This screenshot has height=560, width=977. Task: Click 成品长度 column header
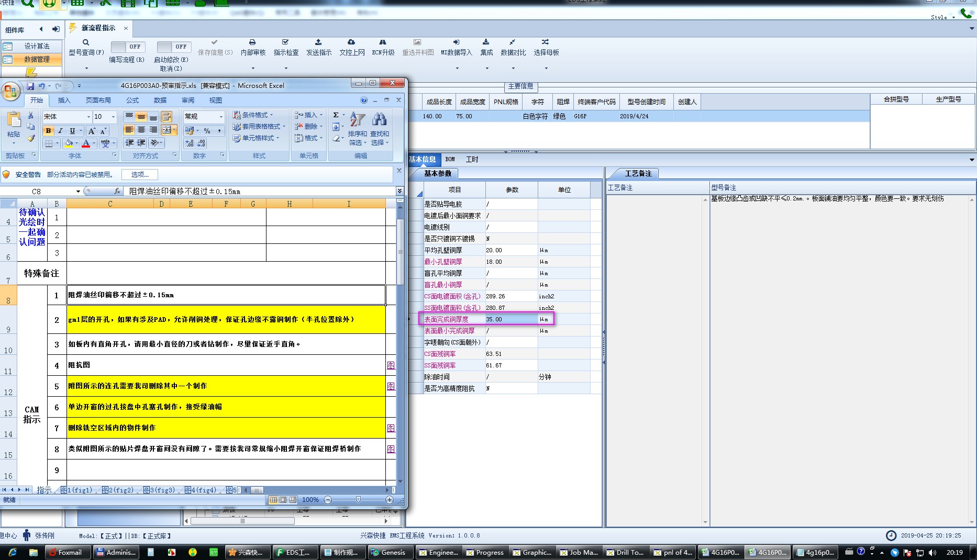click(x=439, y=102)
